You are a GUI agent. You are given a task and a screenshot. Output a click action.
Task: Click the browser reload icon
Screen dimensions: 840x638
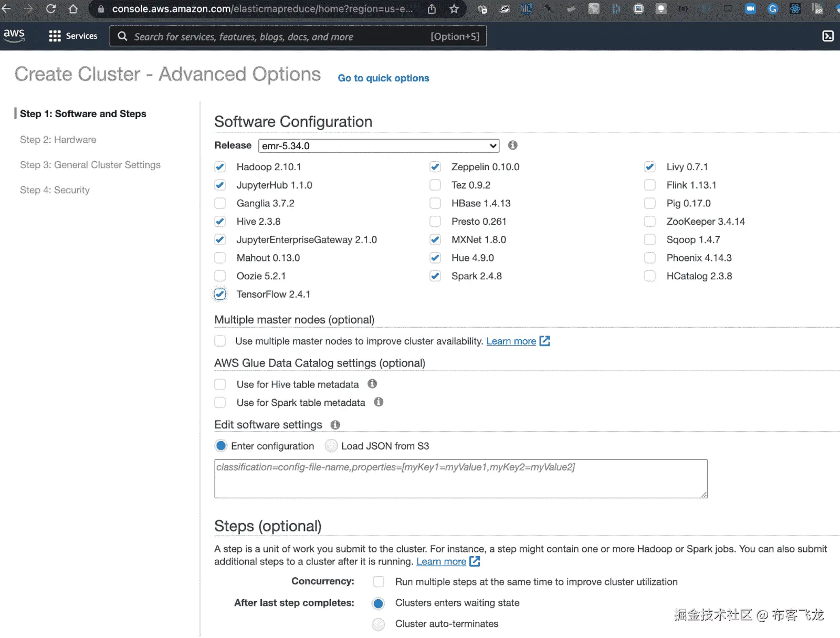pyautogui.click(x=51, y=9)
